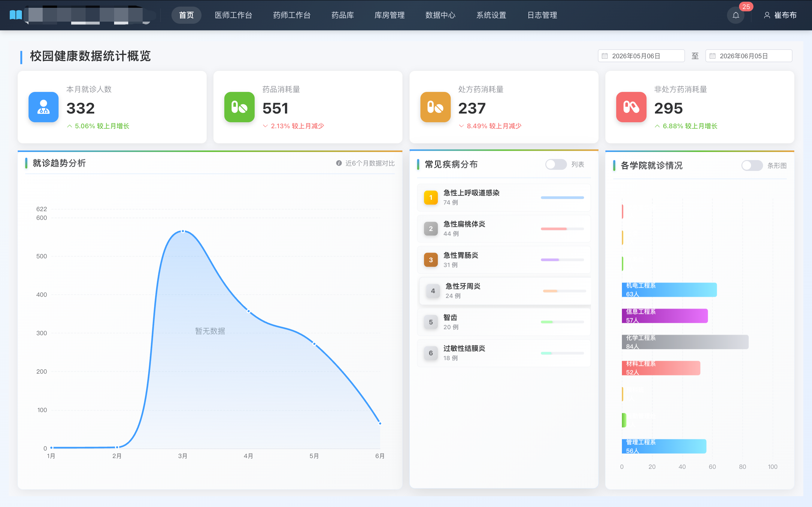
Task: Click progress bar for 急性扁桃体炎
Action: 562,229
